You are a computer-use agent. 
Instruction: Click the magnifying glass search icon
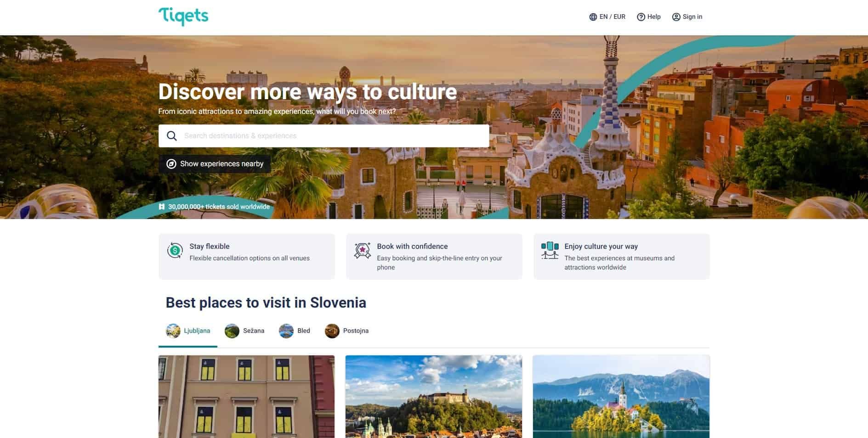pyautogui.click(x=172, y=136)
